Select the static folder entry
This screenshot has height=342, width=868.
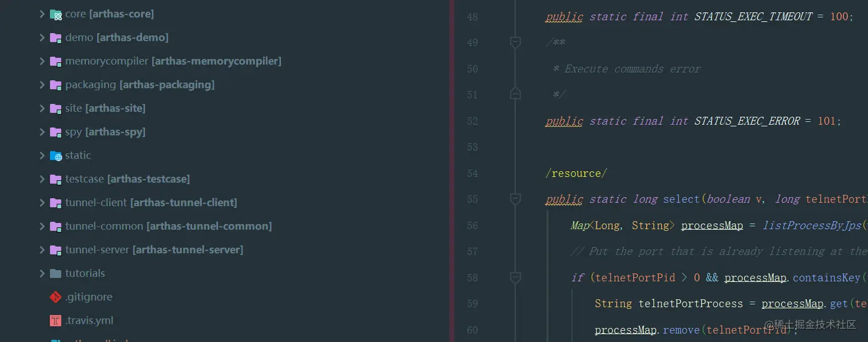pos(78,155)
